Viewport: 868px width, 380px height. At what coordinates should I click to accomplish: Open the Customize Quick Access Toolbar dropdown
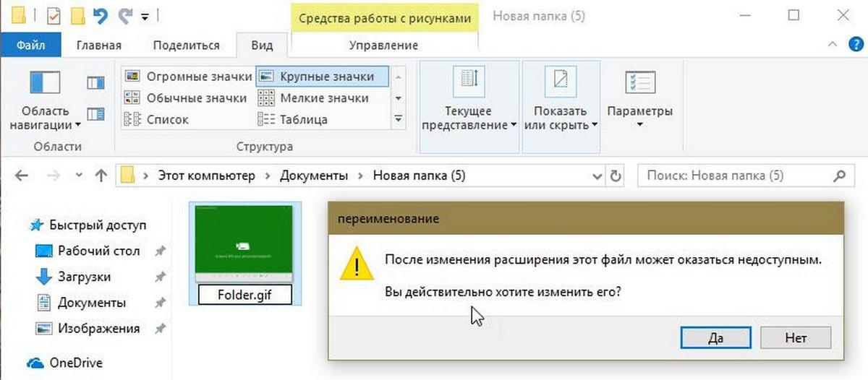145,15
